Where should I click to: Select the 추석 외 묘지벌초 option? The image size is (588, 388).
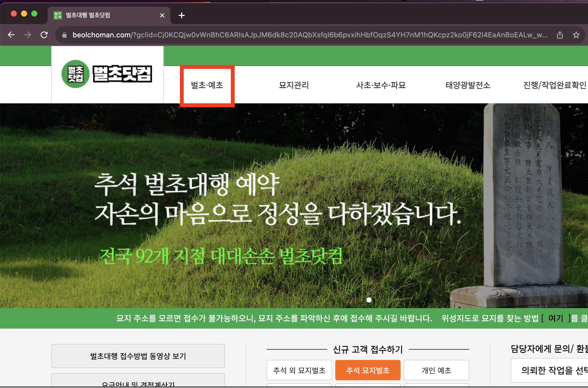click(299, 370)
